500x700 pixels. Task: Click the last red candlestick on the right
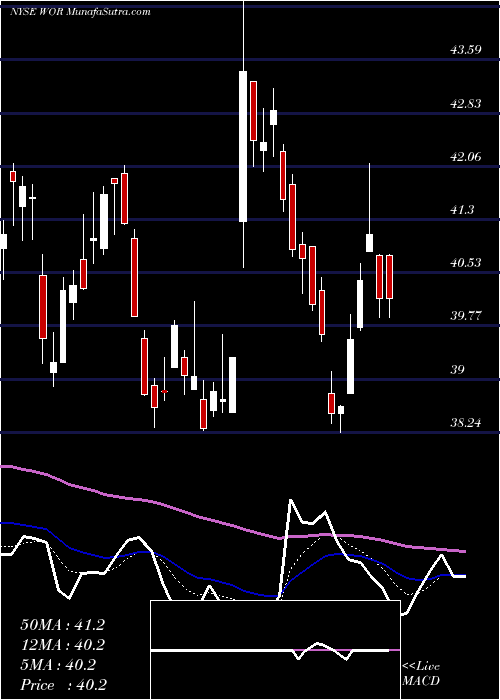(x=389, y=277)
